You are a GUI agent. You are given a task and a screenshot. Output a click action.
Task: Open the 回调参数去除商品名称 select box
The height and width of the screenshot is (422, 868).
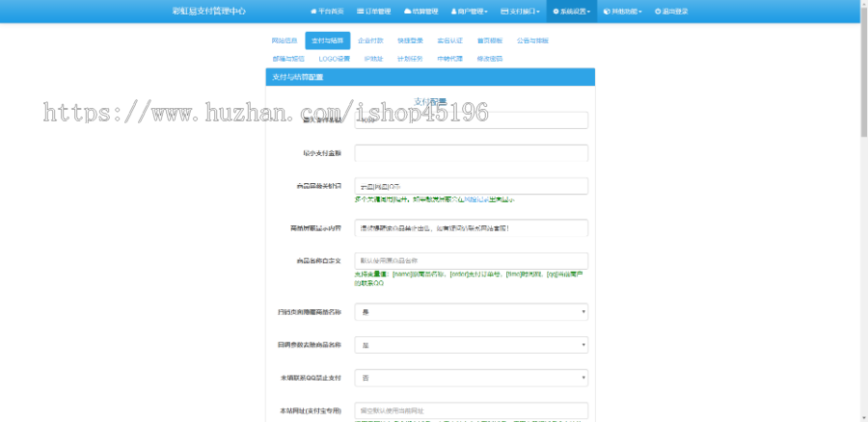click(471, 345)
